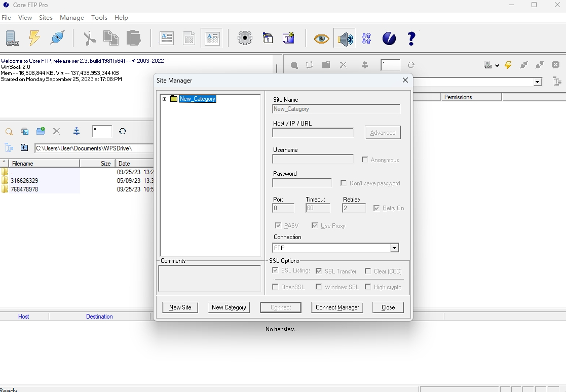
Task: Uncheck the PASV option
Action: click(278, 225)
